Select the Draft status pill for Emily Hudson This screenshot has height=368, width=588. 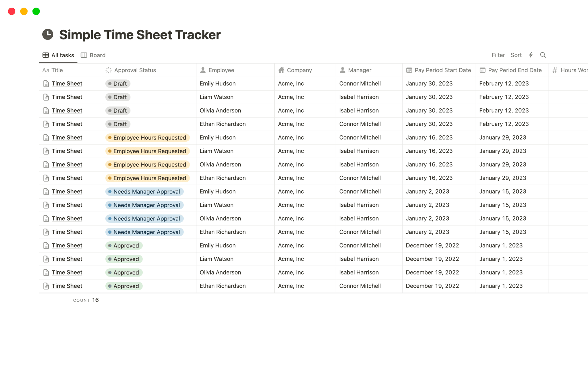coord(118,83)
